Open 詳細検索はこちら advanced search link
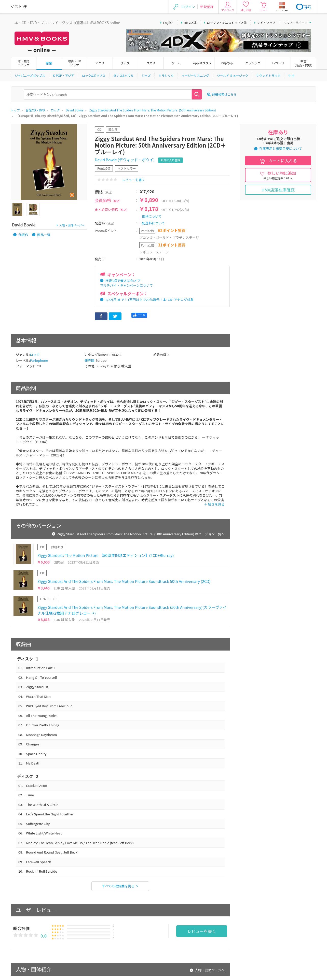The image size is (327, 980). [222, 94]
